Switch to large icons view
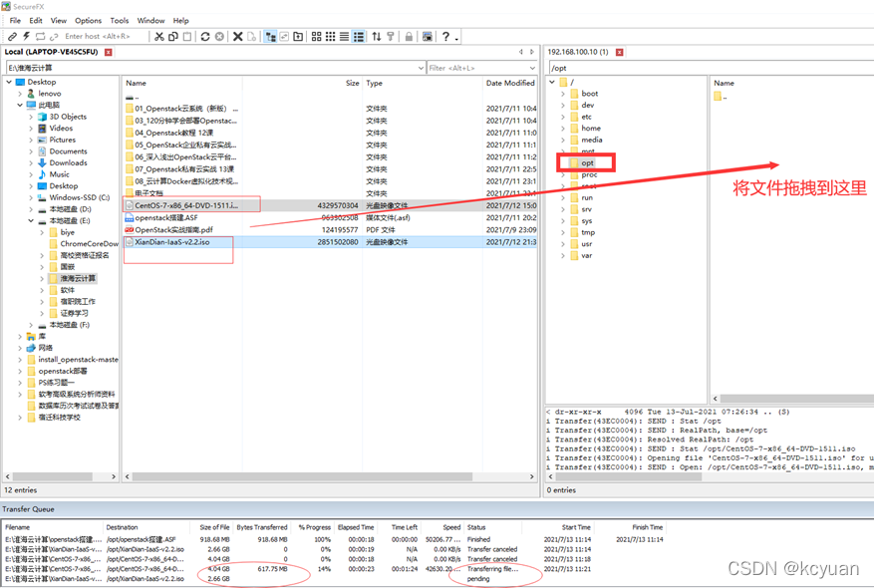The height and width of the screenshot is (588, 874). pyautogui.click(x=317, y=36)
